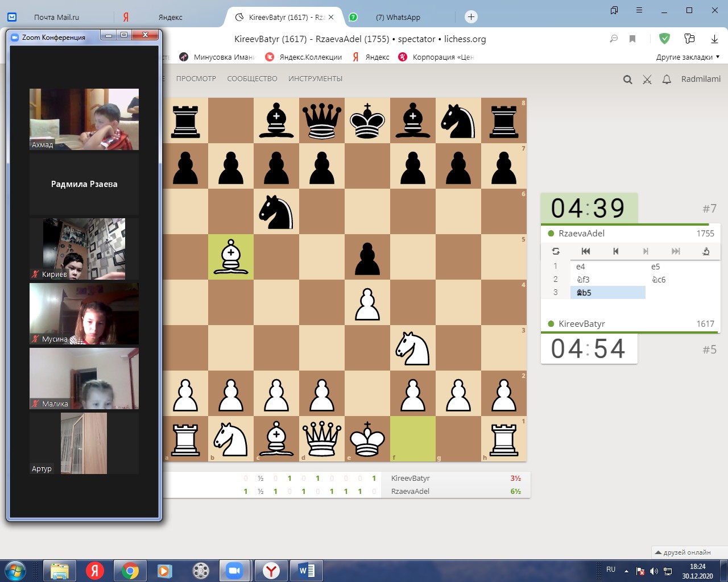Viewport: 728px width, 582px height.
Task: Open the RzaevaAdel player profile link
Action: click(x=581, y=234)
